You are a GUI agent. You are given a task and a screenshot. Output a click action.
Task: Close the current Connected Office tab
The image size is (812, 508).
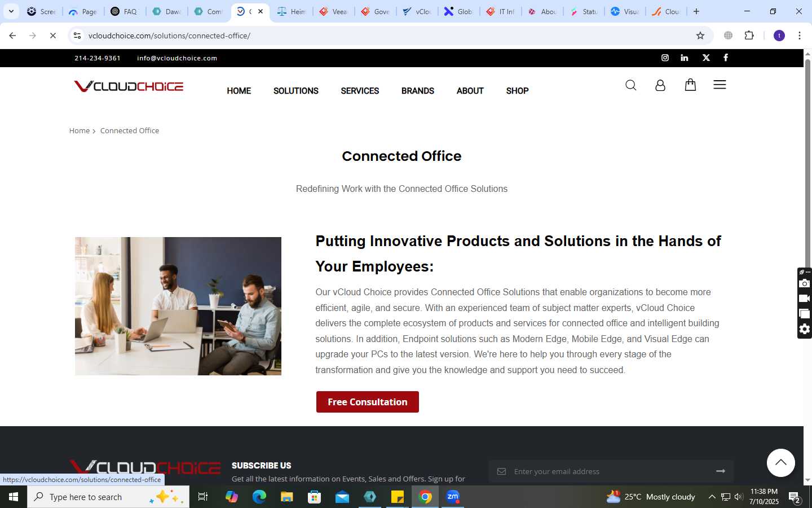click(261, 11)
